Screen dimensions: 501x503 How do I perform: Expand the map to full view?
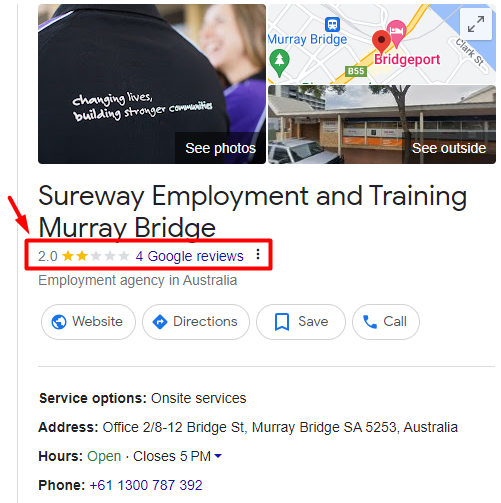coord(475,24)
